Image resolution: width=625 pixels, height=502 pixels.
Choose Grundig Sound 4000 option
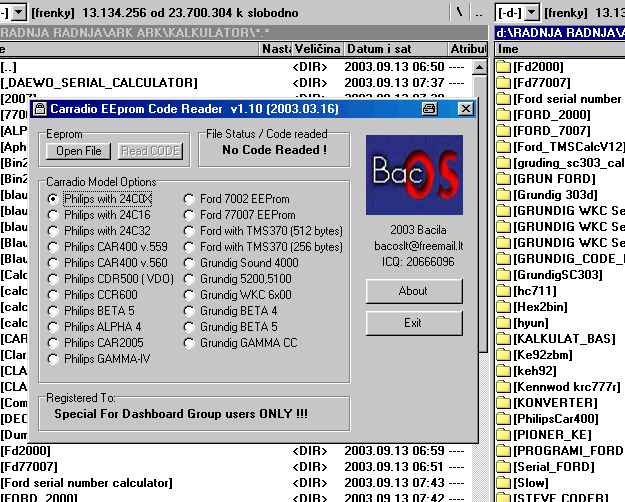(189, 263)
